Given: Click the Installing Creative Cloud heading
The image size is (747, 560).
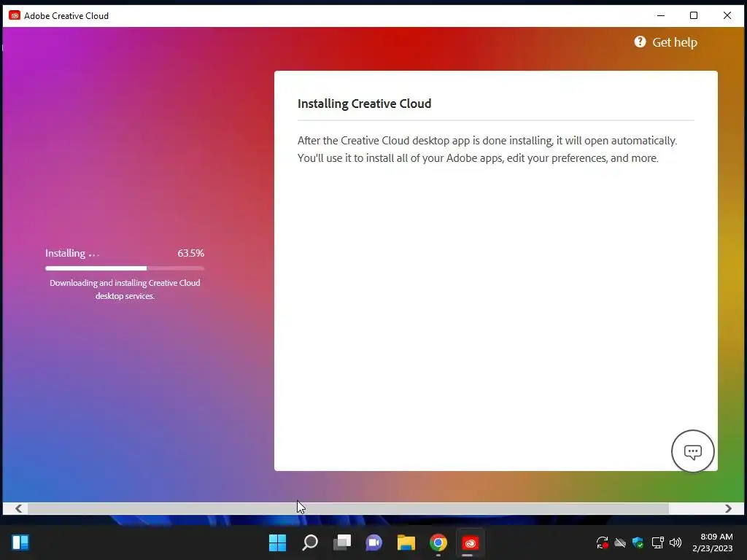Looking at the screenshot, I should coord(365,104).
